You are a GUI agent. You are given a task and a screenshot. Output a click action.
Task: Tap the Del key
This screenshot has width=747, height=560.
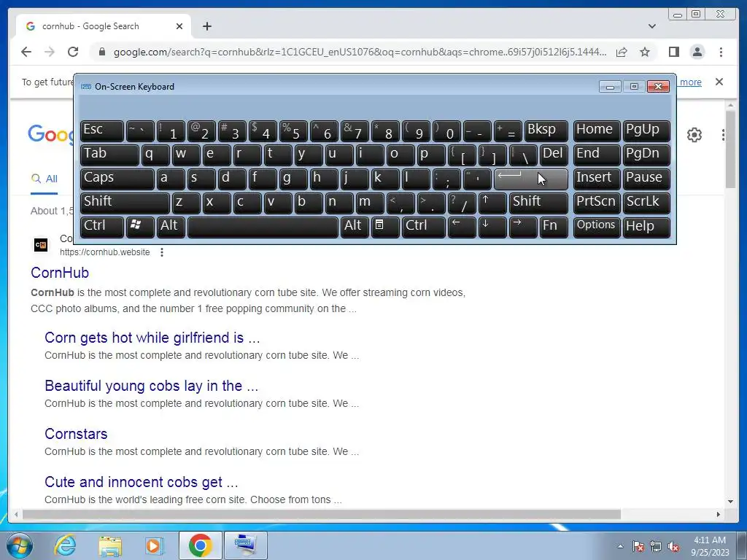554,155
